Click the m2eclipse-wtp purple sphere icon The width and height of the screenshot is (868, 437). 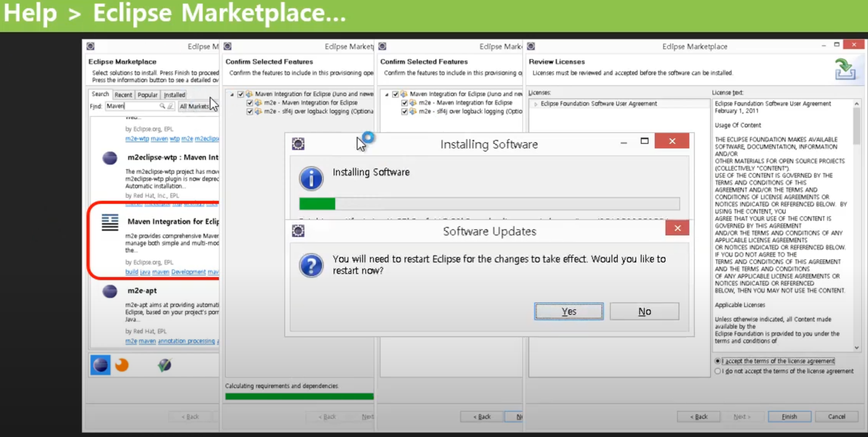click(109, 158)
